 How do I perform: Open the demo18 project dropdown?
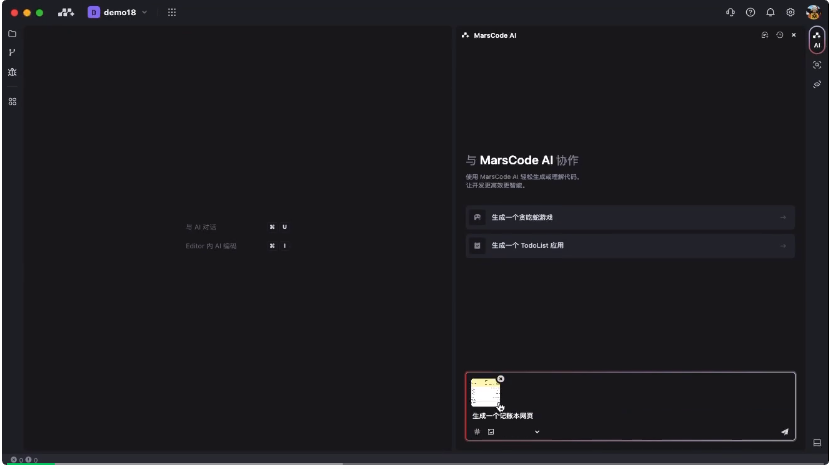tap(117, 12)
